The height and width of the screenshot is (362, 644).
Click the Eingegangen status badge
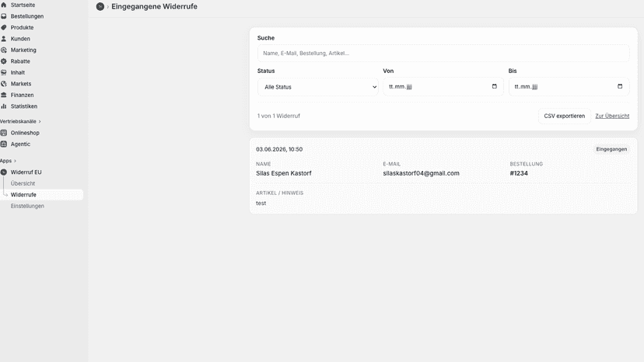coord(611,149)
